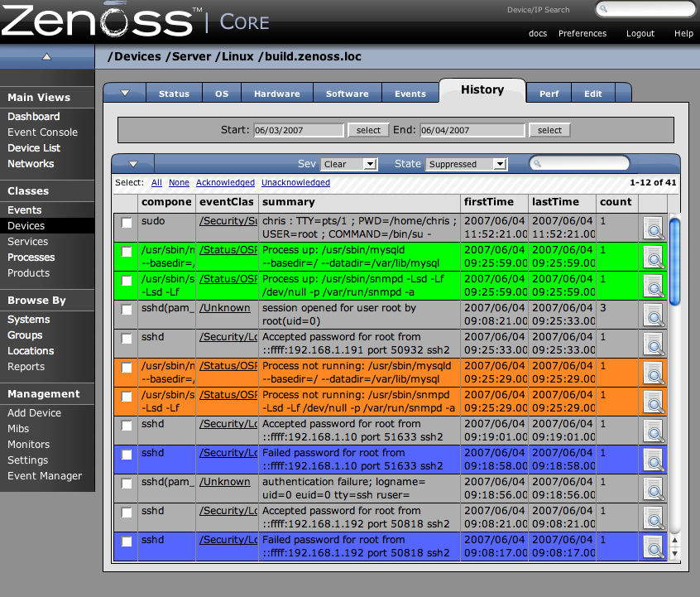Tick checkbox for 'Process up: /usr/sbin/mysqld' event
Screen dimensions: 700x597
[127, 252]
